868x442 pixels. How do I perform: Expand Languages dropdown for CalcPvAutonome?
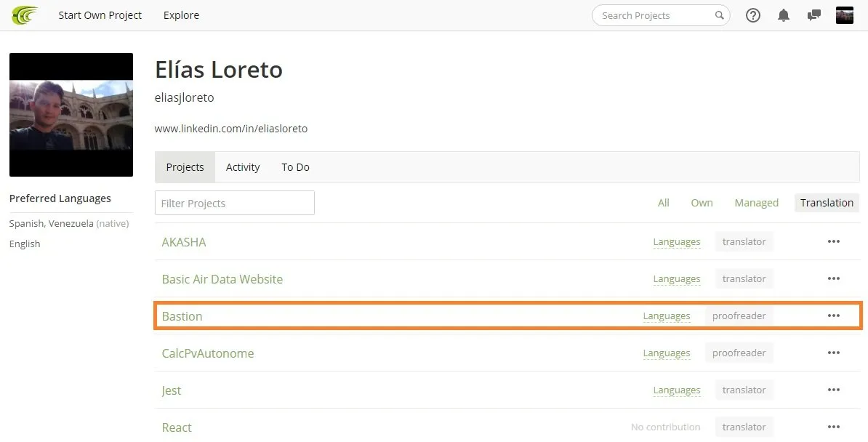[x=667, y=353]
